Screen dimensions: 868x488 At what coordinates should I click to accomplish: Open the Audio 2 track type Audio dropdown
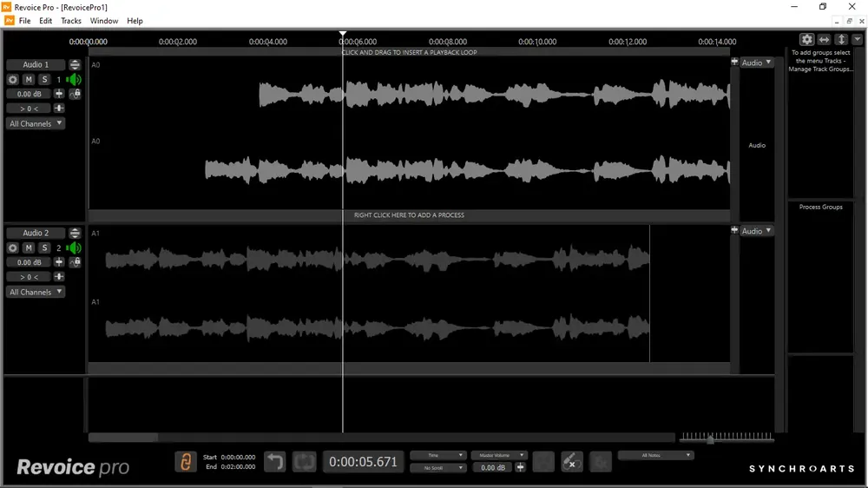tap(757, 231)
